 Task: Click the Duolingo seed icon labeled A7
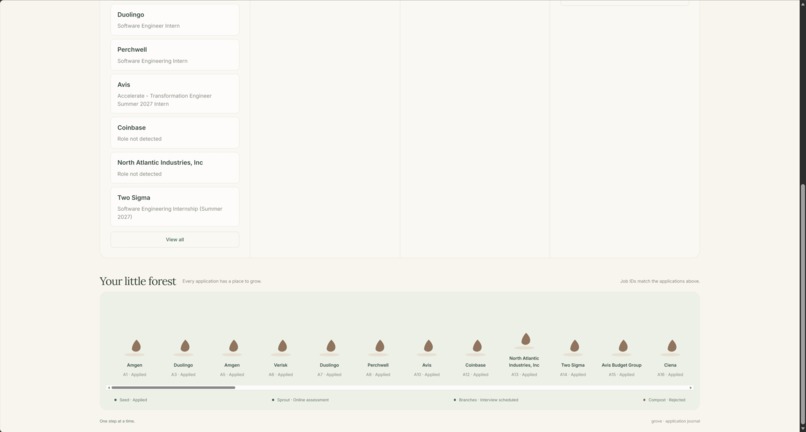coord(331,346)
